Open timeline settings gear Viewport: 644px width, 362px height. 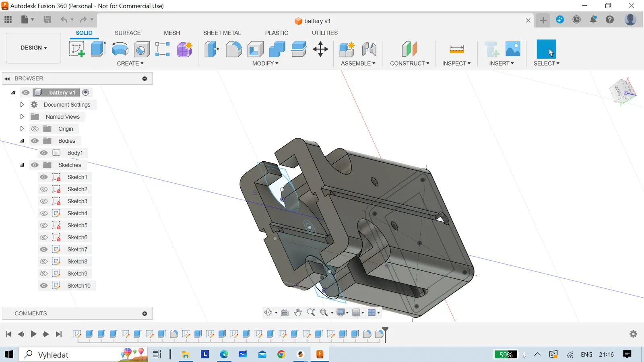pyautogui.click(x=633, y=334)
